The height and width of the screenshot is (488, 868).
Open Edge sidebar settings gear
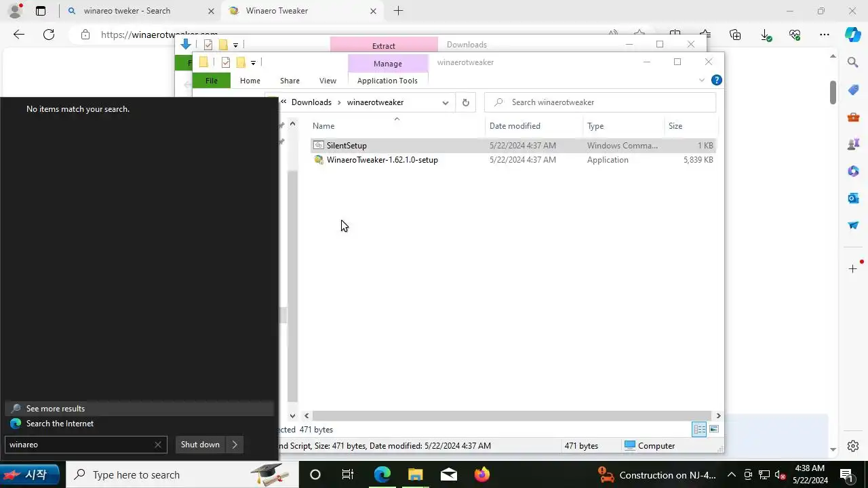853,446
